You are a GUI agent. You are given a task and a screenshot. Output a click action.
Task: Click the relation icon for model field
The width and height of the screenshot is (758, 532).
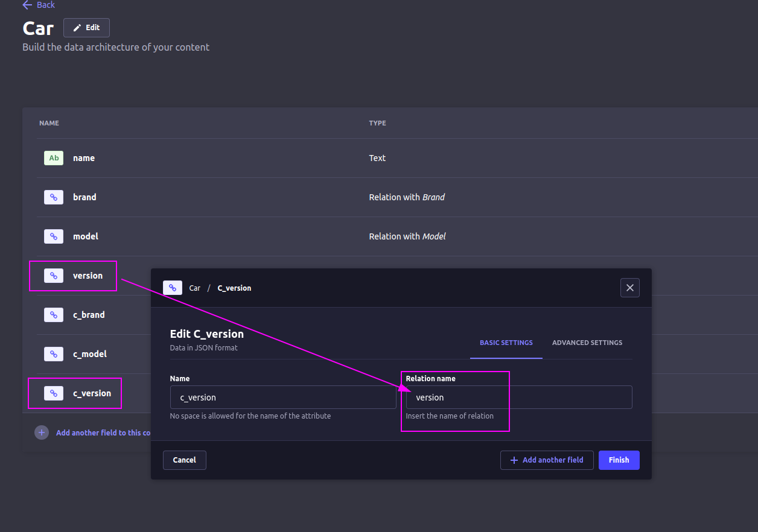click(x=54, y=236)
